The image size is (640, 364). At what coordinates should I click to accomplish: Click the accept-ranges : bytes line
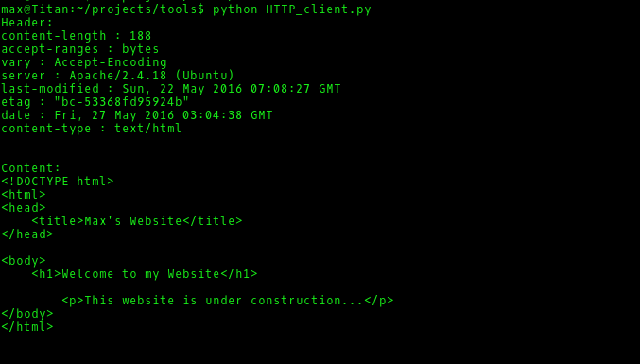pos(80,49)
